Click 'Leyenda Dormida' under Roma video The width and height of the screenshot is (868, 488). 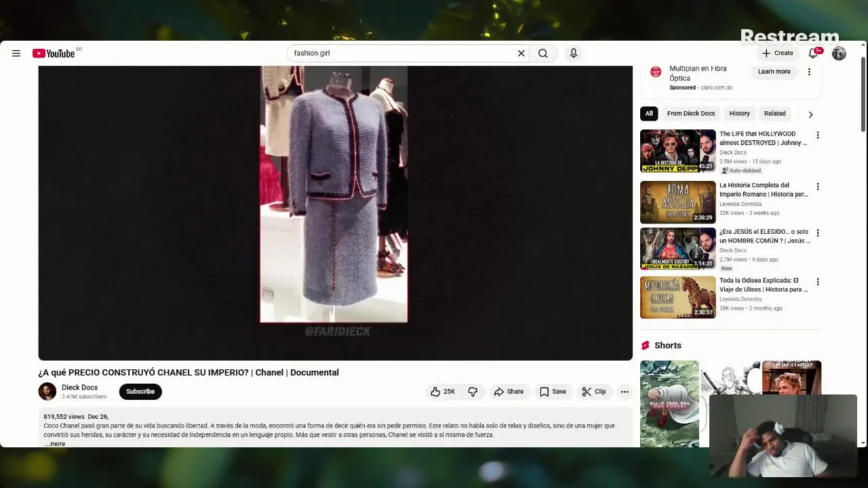click(740, 204)
